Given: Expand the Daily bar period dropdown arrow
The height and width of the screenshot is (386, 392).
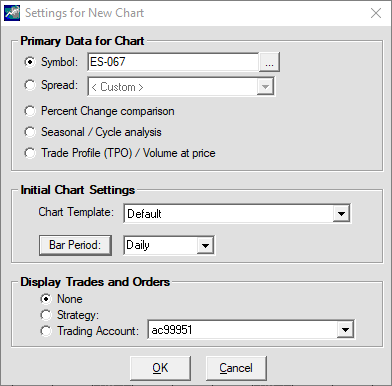Looking at the screenshot, I should (205, 246).
